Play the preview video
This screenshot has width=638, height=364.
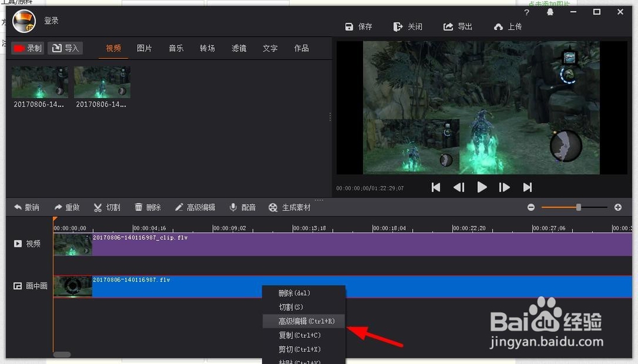(x=482, y=187)
